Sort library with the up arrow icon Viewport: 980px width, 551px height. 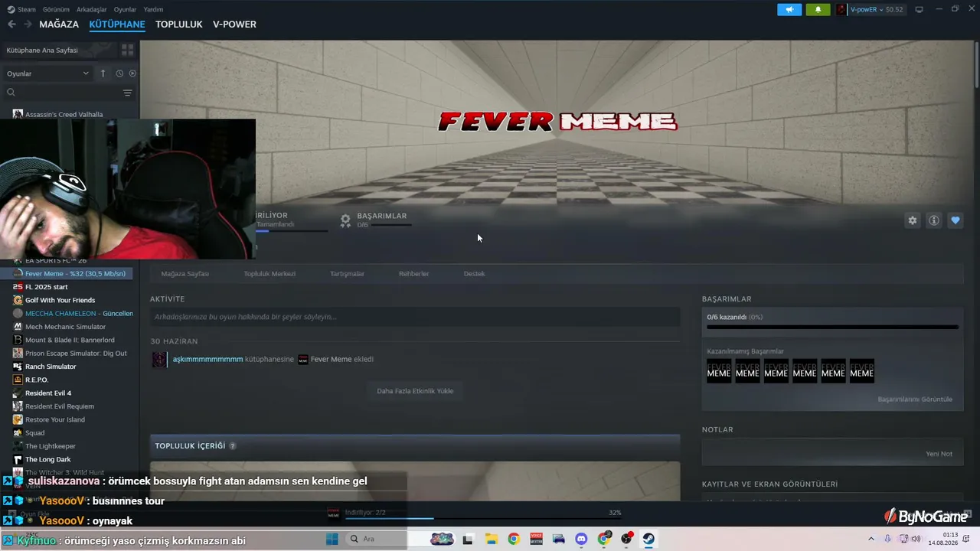[103, 73]
